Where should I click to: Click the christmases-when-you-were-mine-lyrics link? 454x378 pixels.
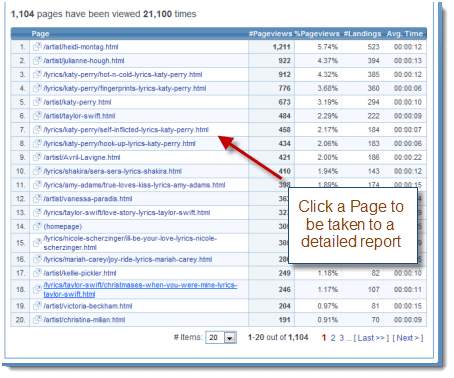pyautogui.click(x=140, y=289)
